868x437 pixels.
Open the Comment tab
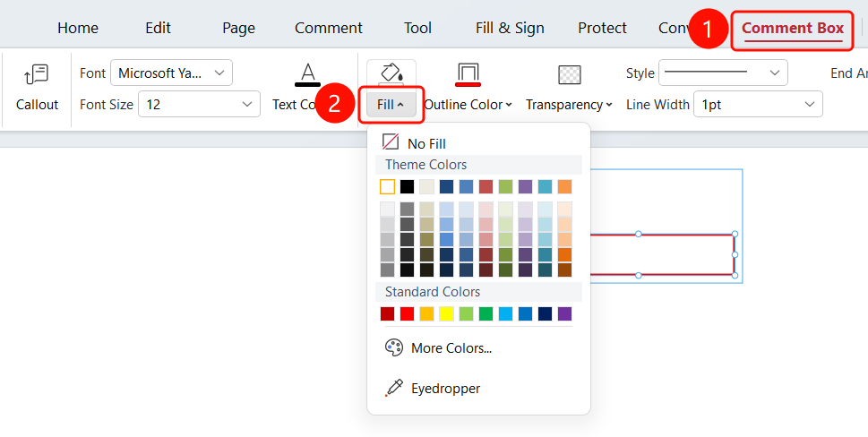329,28
